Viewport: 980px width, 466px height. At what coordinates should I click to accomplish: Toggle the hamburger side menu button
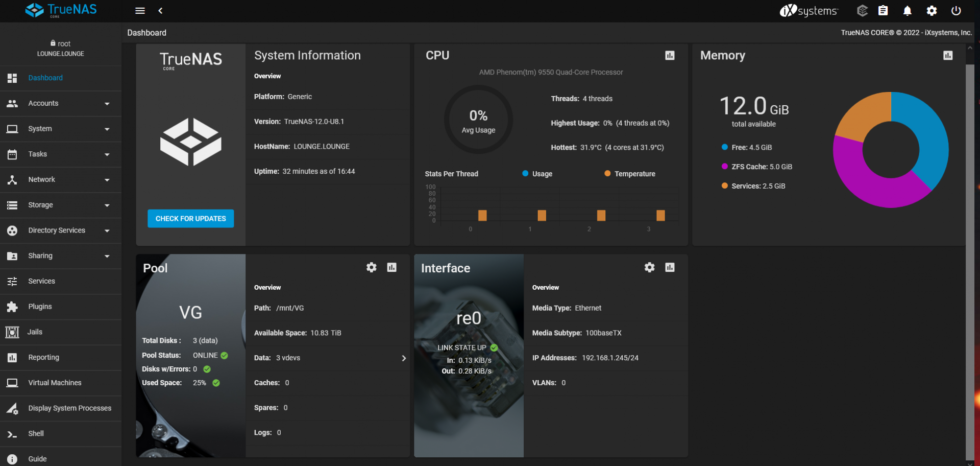point(140,11)
